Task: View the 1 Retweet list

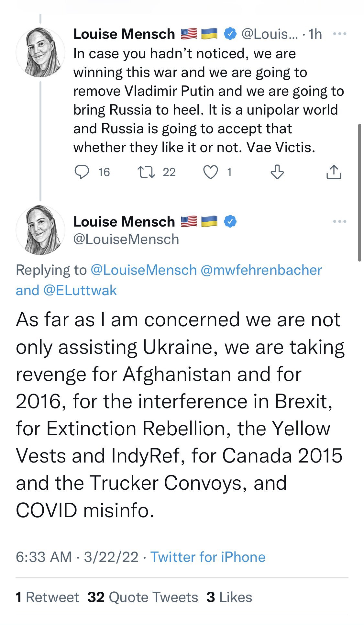Action: pyautogui.click(x=47, y=597)
